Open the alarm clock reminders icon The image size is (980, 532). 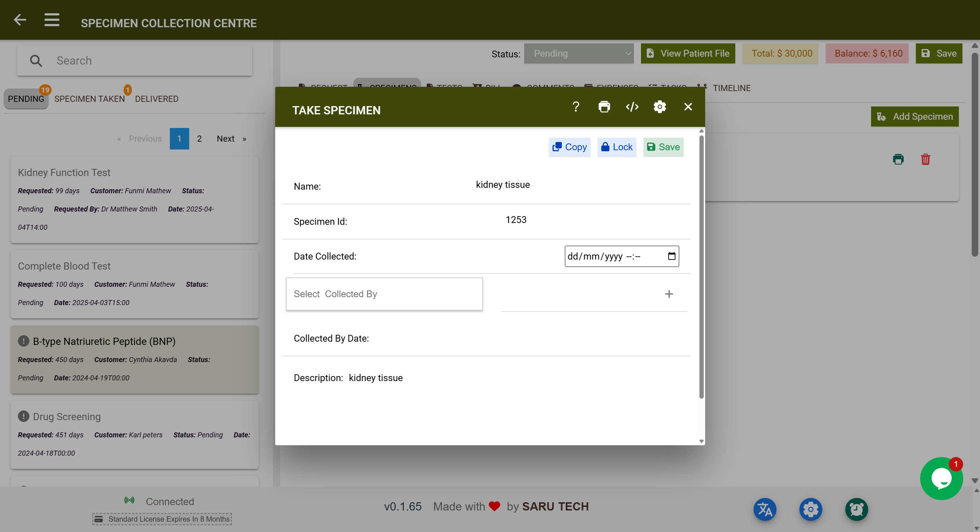(856, 509)
